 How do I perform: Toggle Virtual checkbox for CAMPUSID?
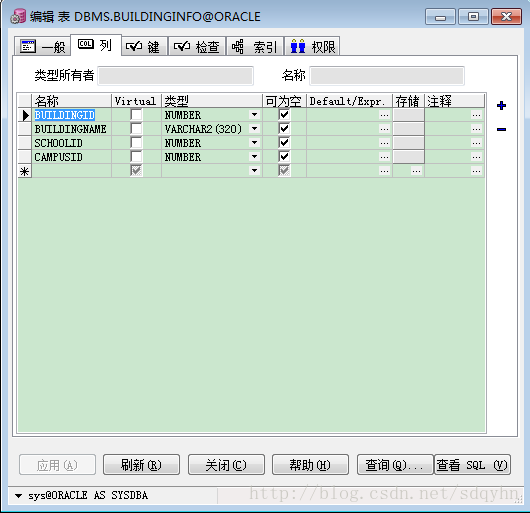[136, 156]
